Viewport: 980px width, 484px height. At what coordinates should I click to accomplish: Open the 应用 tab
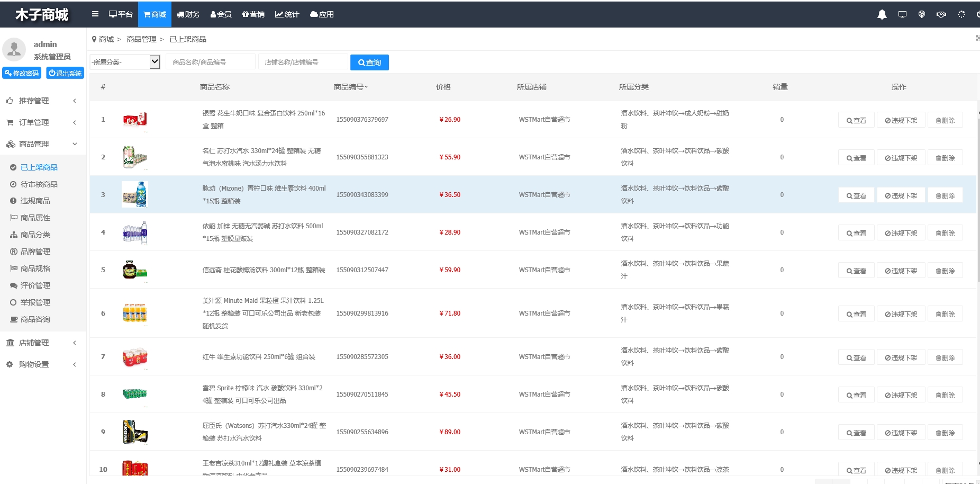tap(322, 14)
